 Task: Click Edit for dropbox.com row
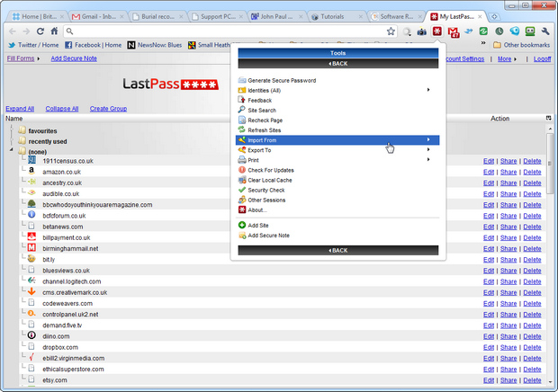coord(489,347)
